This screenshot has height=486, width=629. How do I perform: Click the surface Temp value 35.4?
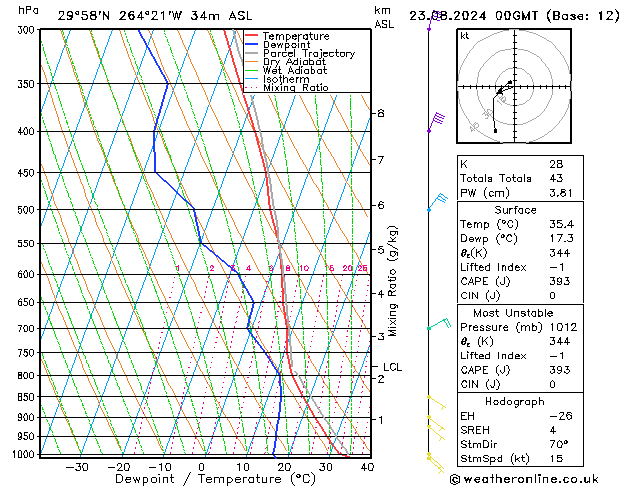pos(561,224)
